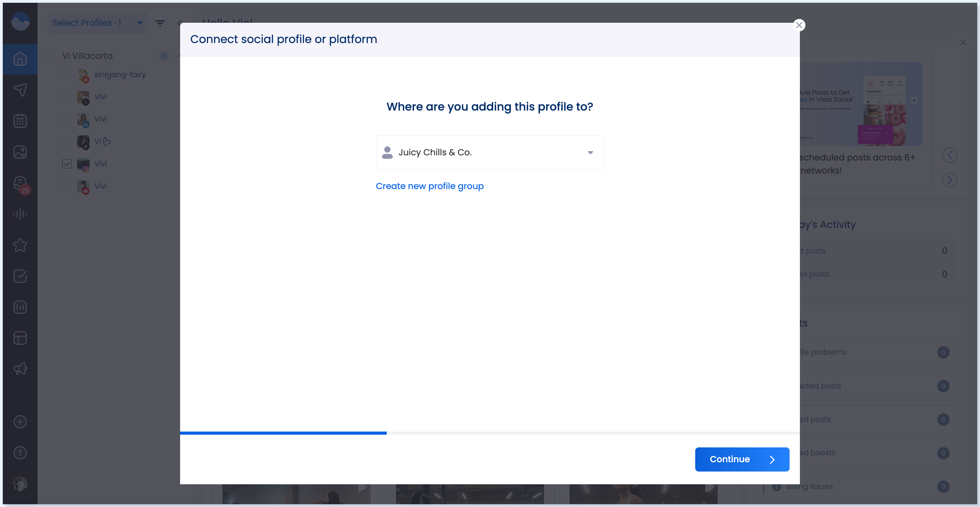Open the user avatar at sidebar bottom

(x=20, y=484)
